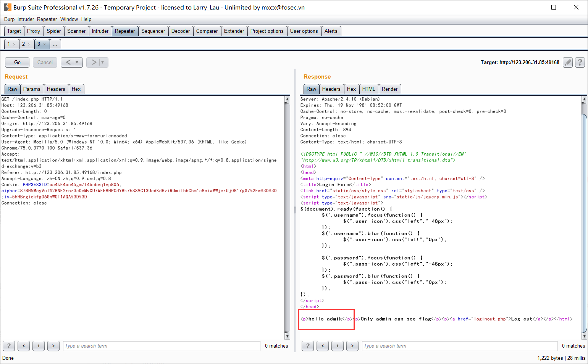Open the Project options tab

click(267, 31)
